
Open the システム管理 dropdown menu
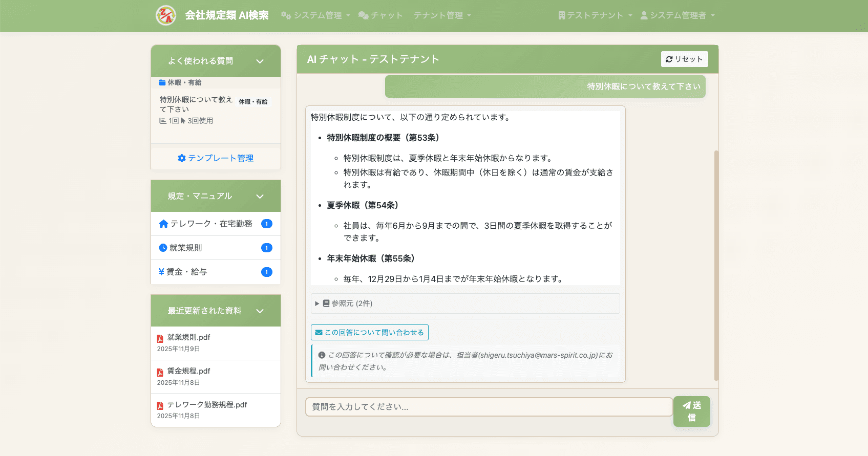click(315, 15)
